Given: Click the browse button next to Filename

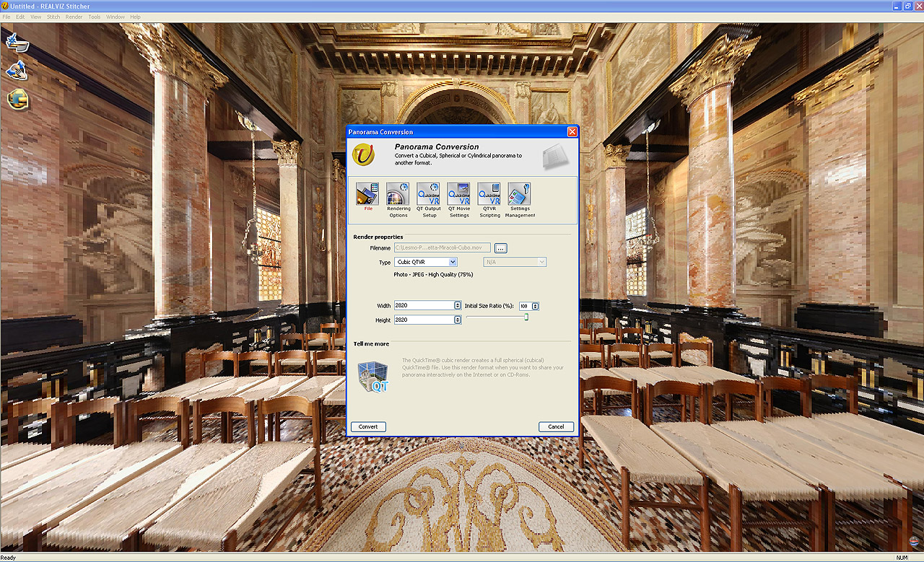Looking at the screenshot, I should tap(501, 248).
